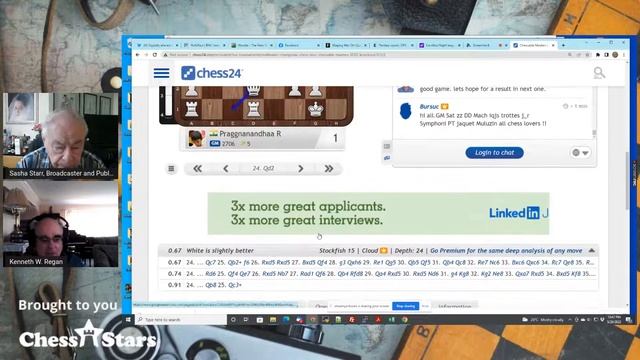This screenshot has width=640, height=360.
Task: Click white king on g1 square
Action: [x=315, y=109]
